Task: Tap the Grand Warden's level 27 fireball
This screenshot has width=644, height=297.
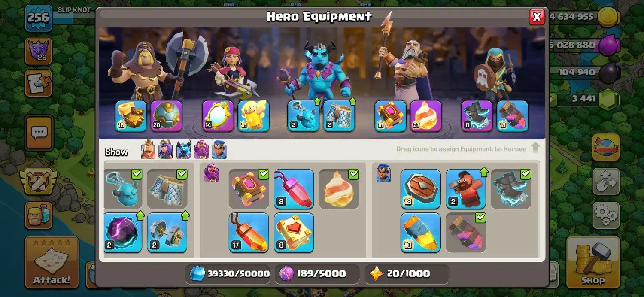Action: (426, 116)
